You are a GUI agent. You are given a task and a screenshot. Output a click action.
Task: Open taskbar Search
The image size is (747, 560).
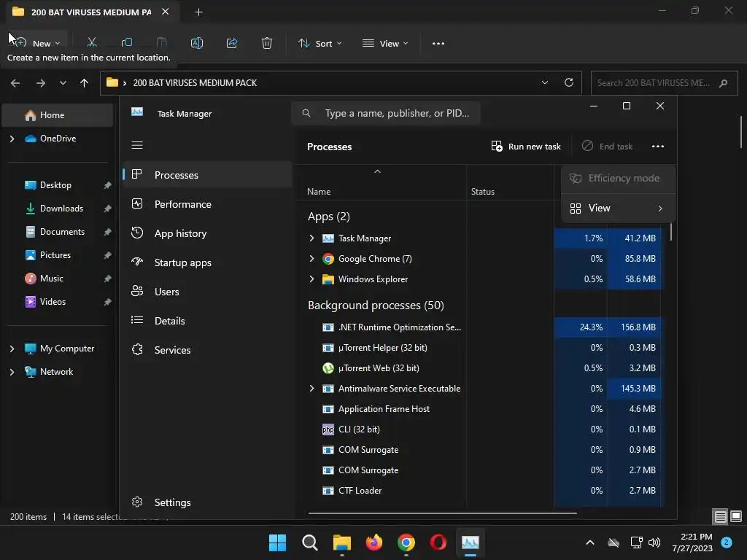click(x=309, y=542)
